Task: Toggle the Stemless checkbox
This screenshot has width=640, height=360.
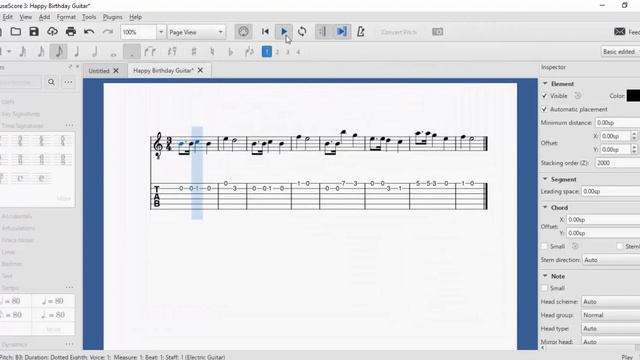Action: tap(620, 247)
